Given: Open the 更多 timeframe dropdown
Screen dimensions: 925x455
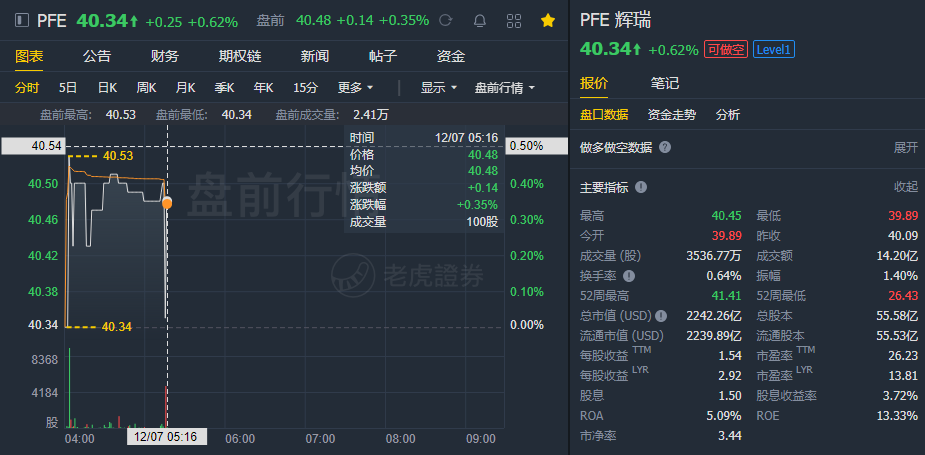Looking at the screenshot, I should click(x=355, y=88).
